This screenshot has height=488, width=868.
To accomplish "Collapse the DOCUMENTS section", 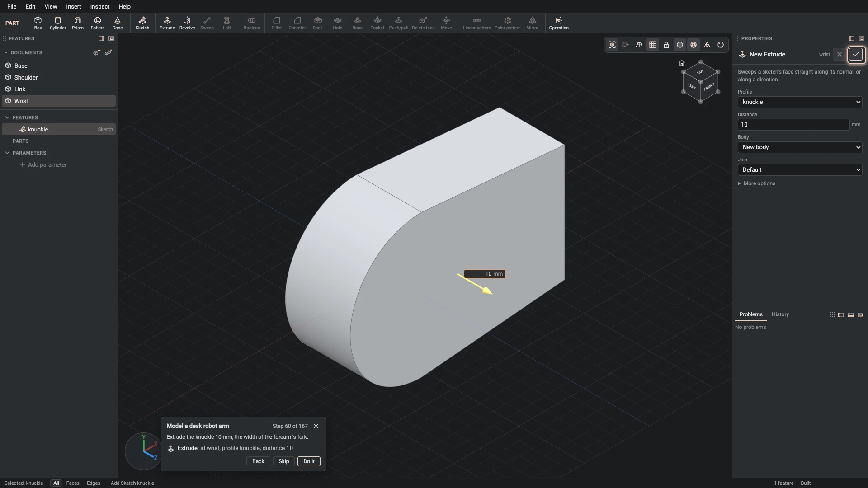I will pos(6,52).
